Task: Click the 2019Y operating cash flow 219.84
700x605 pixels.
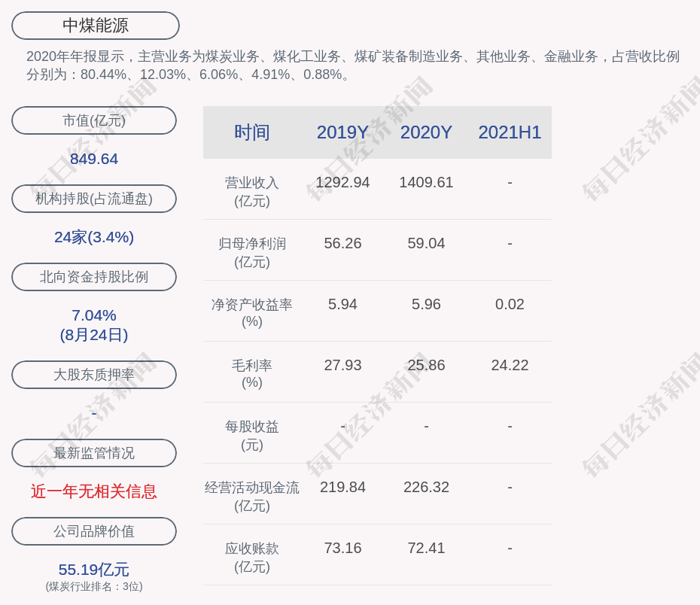Action: tap(342, 487)
